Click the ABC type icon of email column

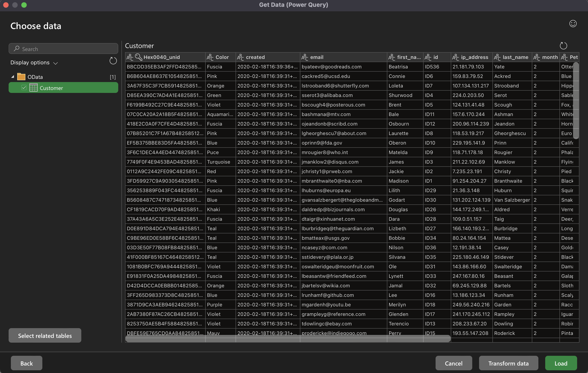point(305,57)
